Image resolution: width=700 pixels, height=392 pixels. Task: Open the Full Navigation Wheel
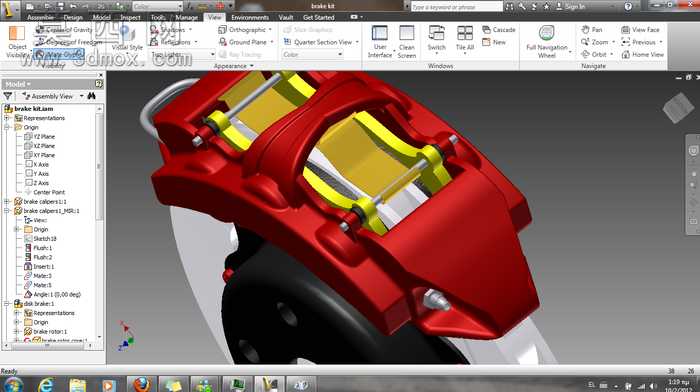coord(547,42)
